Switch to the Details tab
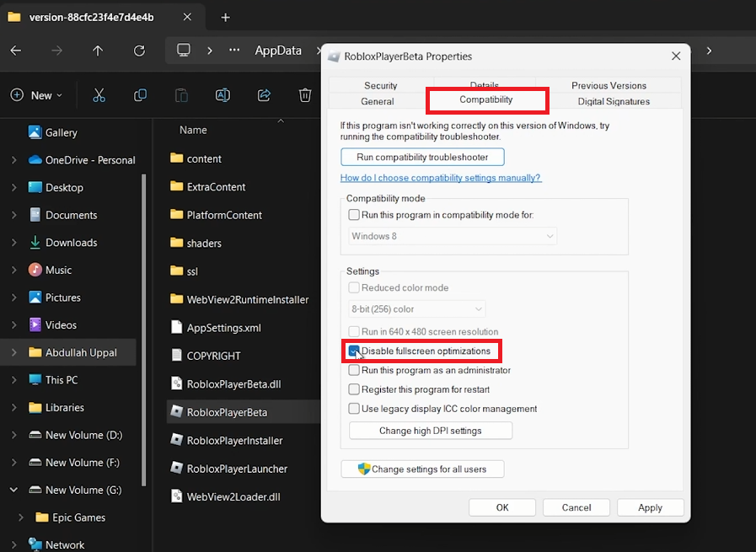 (484, 84)
